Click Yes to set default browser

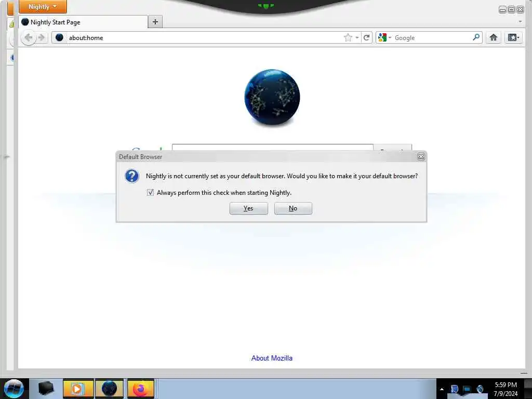(x=249, y=208)
